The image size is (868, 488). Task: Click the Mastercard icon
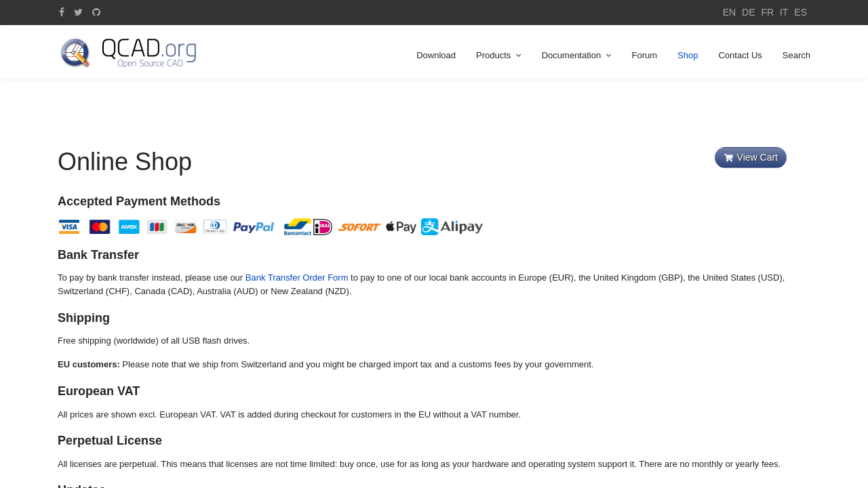coord(100,227)
